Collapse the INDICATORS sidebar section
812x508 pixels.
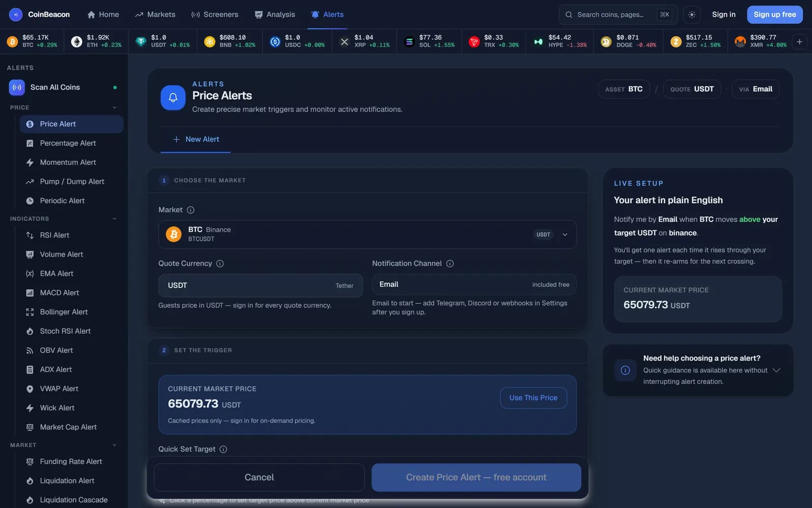[114, 219]
